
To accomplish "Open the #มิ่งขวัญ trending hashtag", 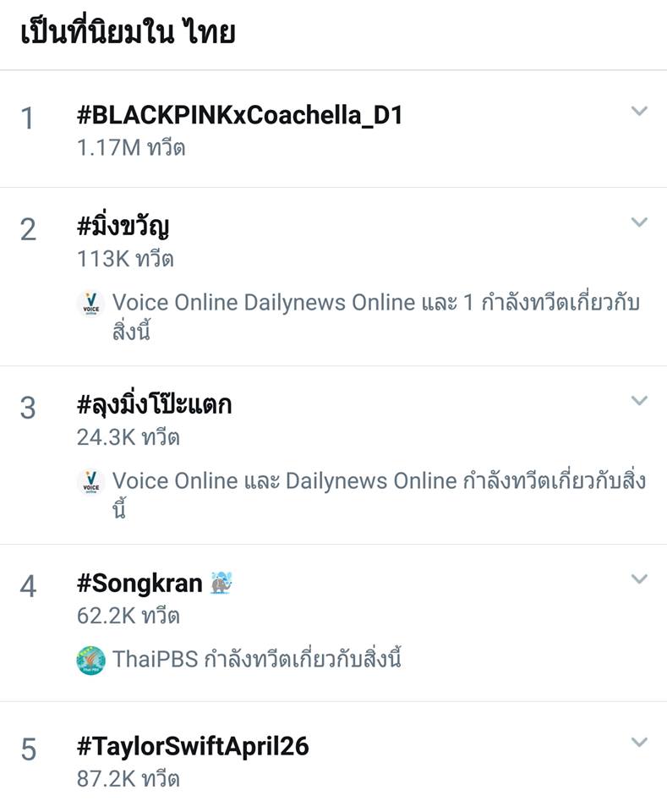I will point(123,227).
